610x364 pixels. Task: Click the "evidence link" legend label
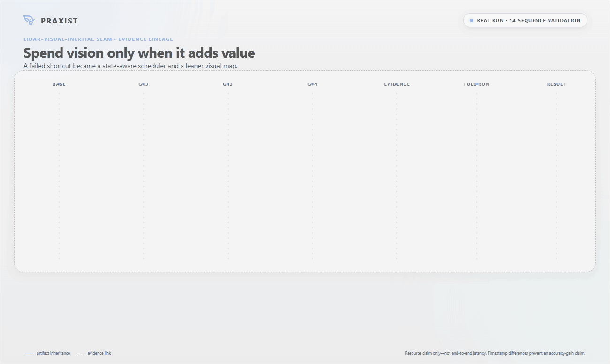(x=99, y=353)
